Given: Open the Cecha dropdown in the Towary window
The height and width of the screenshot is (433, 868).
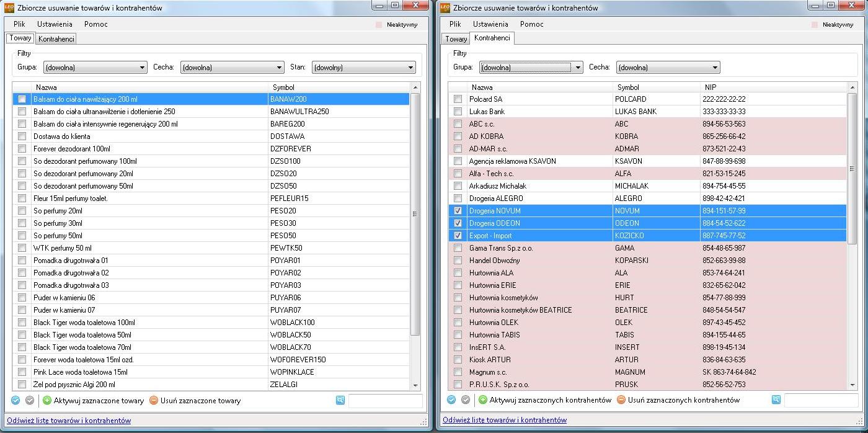Looking at the screenshot, I should [232, 68].
